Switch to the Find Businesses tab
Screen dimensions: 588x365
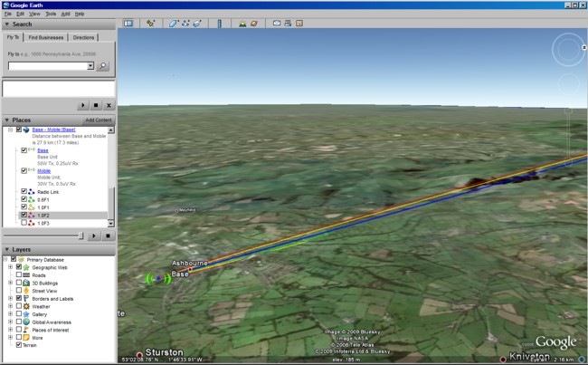coord(46,37)
